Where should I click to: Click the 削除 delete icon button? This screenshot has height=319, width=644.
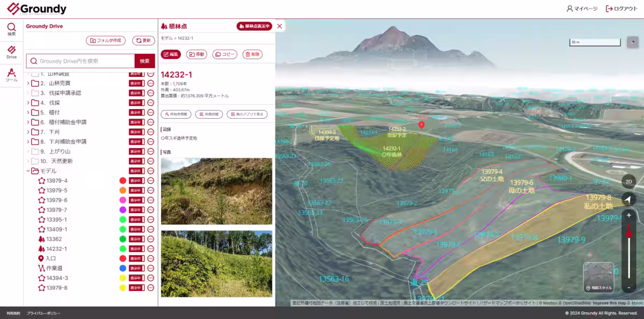pos(253,54)
